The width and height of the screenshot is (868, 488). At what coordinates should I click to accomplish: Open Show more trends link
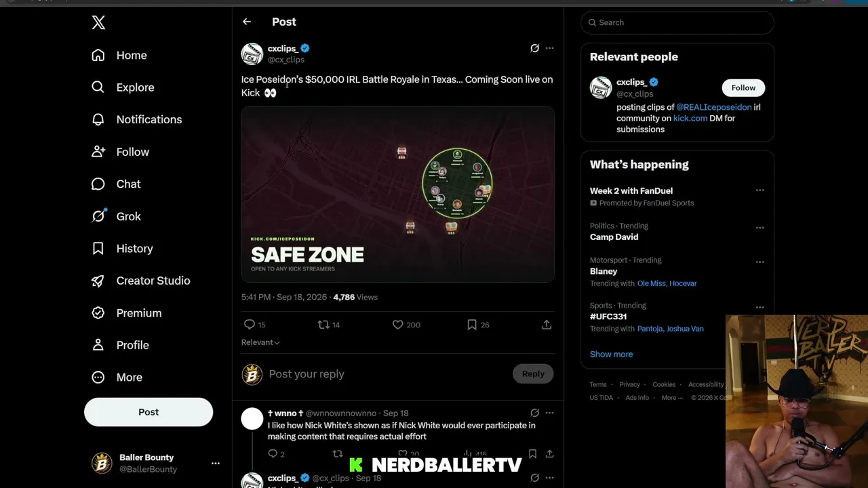coord(611,354)
